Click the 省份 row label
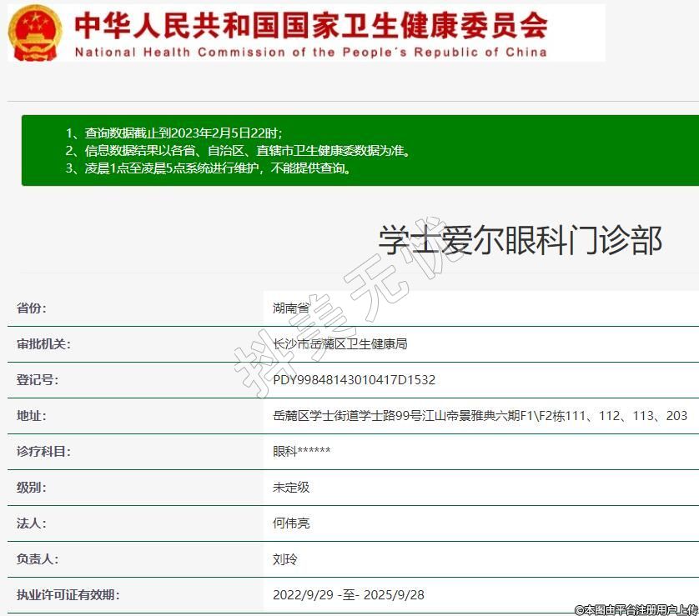Viewport: 699px width, 616px height. [x=32, y=308]
